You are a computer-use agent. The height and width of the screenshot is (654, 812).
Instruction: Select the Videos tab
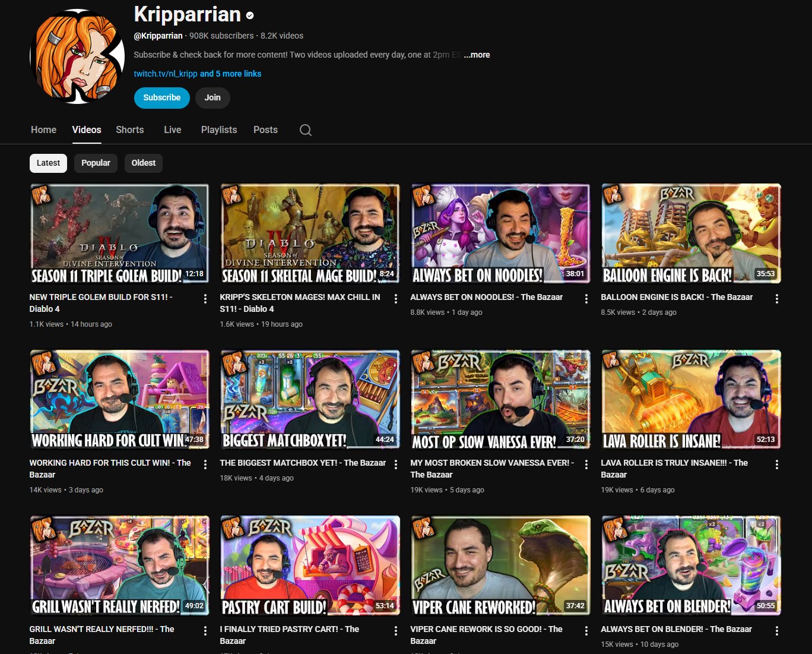pyautogui.click(x=87, y=129)
